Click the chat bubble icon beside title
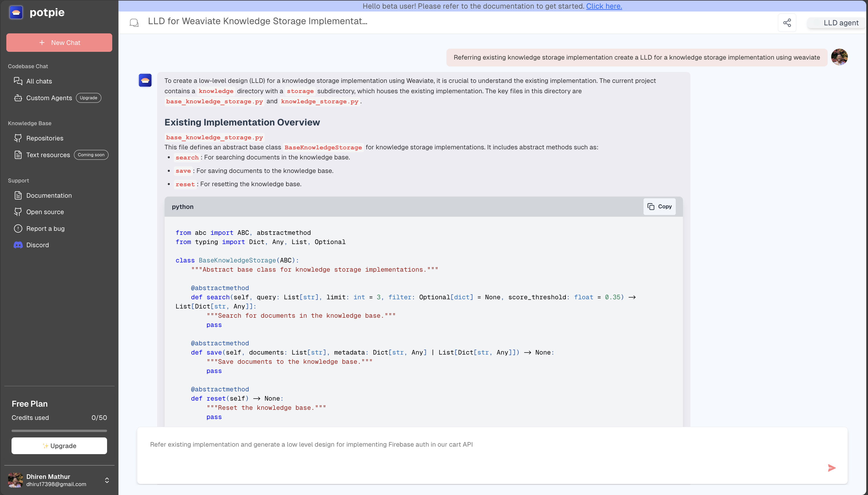Image resolution: width=868 pixels, height=495 pixels. [x=134, y=23]
